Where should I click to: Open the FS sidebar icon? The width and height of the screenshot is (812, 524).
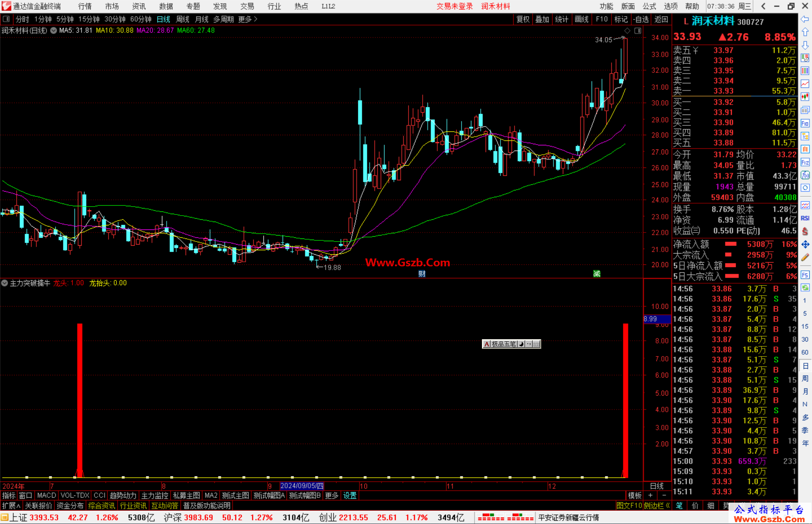(805, 275)
